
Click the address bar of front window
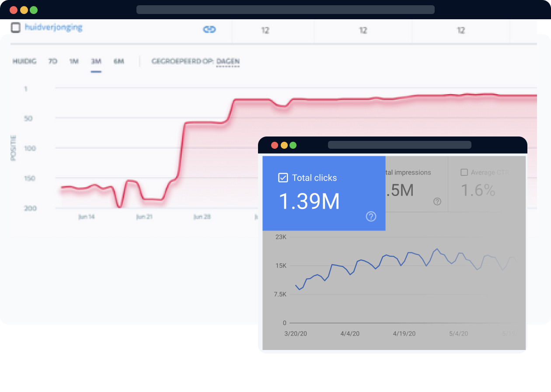[x=399, y=145]
